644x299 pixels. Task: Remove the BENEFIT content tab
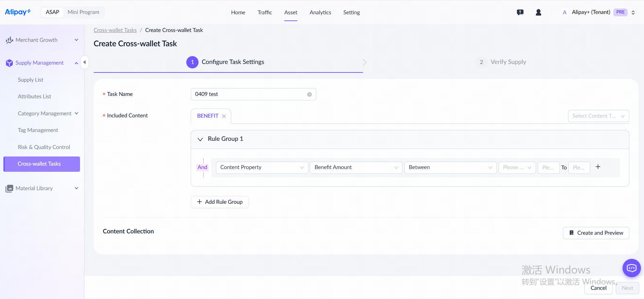224,116
